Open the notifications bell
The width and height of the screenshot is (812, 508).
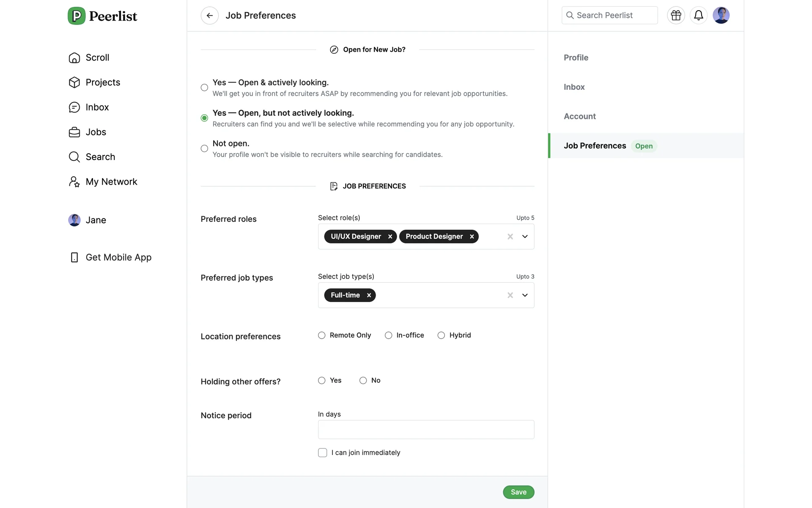pos(698,16)
